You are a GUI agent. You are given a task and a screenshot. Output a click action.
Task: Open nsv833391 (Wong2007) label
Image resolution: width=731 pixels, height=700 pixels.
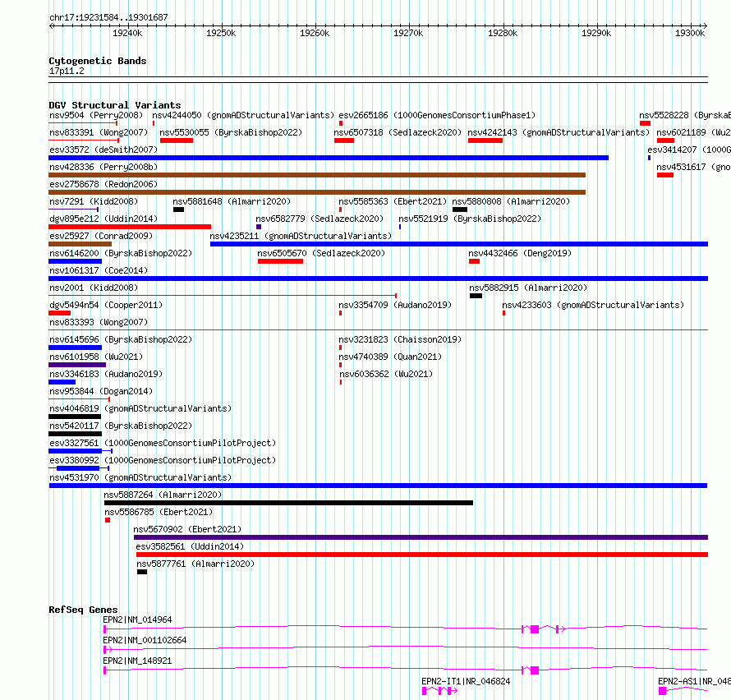pyautogui.click(x=99, y=132)
